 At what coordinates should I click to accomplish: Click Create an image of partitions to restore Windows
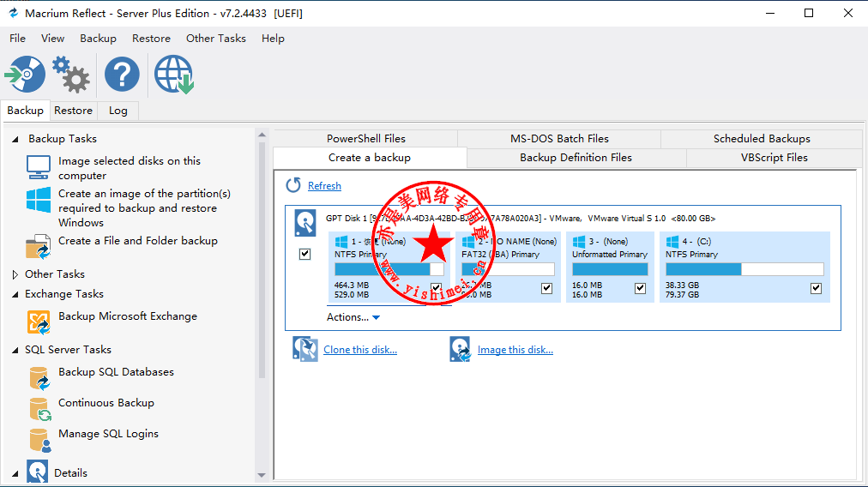pos(144,208)
